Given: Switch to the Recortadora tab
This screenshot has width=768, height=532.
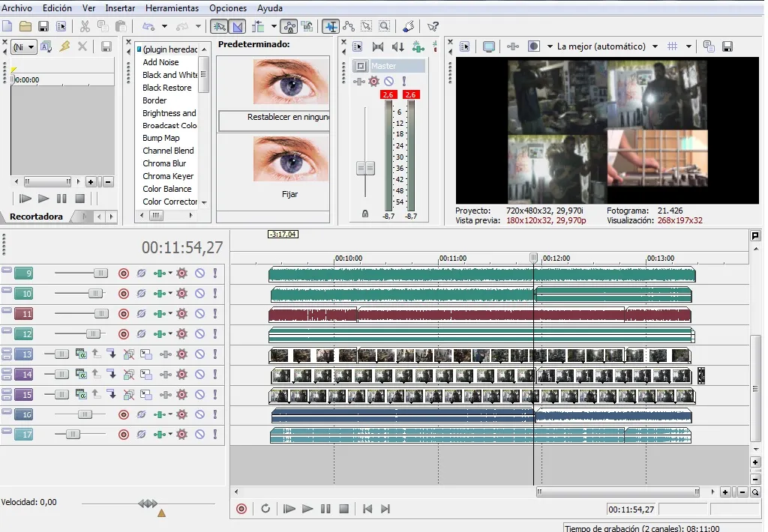Looking at the screenshot, I should coord(36,217).
